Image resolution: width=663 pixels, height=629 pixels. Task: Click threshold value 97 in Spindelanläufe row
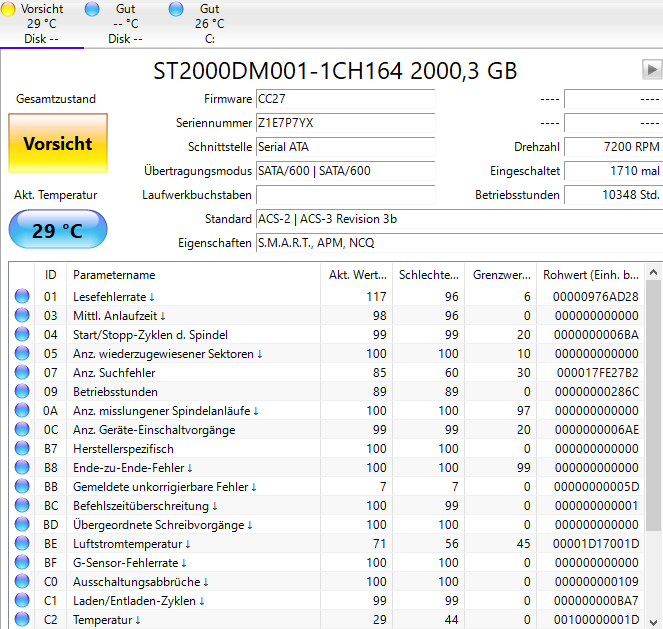coord(523,411)
